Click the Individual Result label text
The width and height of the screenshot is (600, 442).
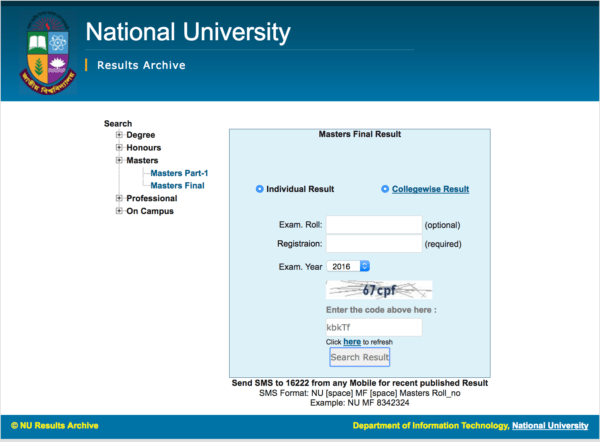tap(300, 189)
